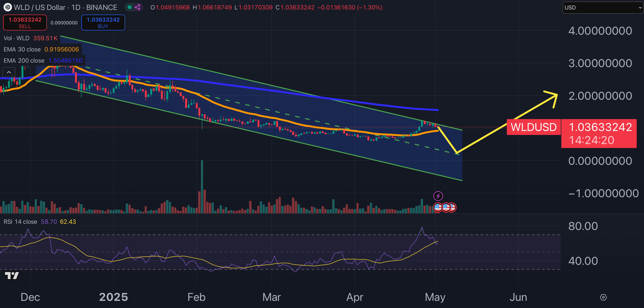Viewport: 644px width, 308px height.
Task: Click the current price tag 1.03633242 on axis
Action: click(600, 127)
